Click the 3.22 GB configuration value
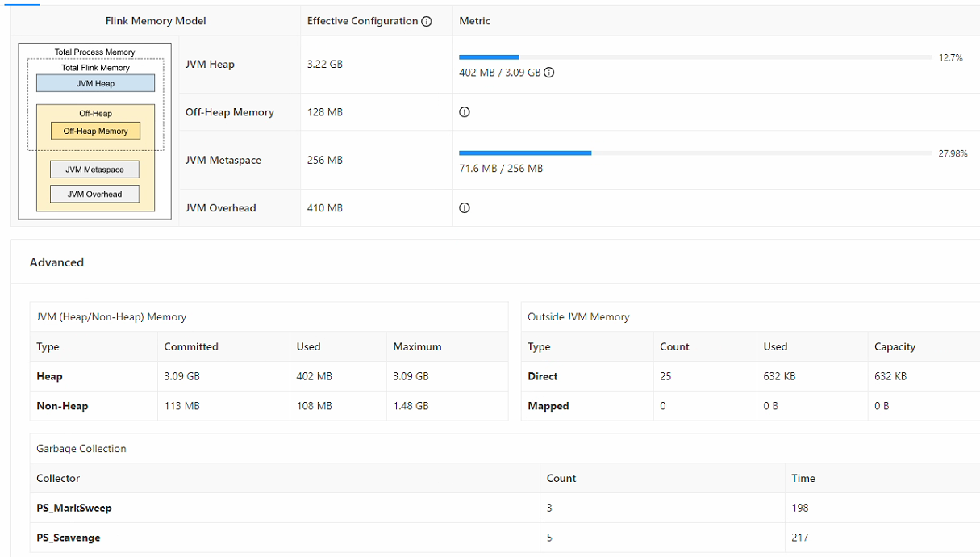The height and width of the screenshot is (557, 980). pyautogui.click(x=325, y=65)
